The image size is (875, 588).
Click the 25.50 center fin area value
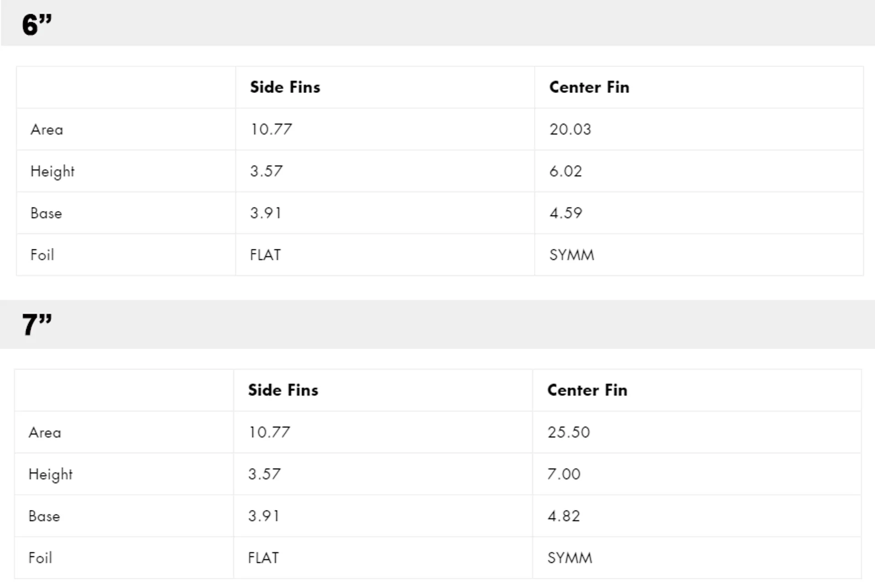tap(569, 432)
